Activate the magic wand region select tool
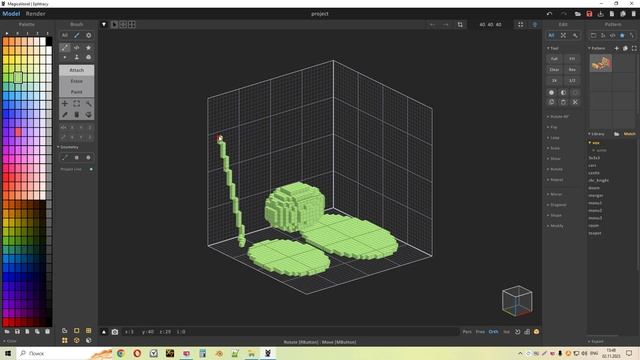Viewport: 640px width, 360px height. coord(88,104)
